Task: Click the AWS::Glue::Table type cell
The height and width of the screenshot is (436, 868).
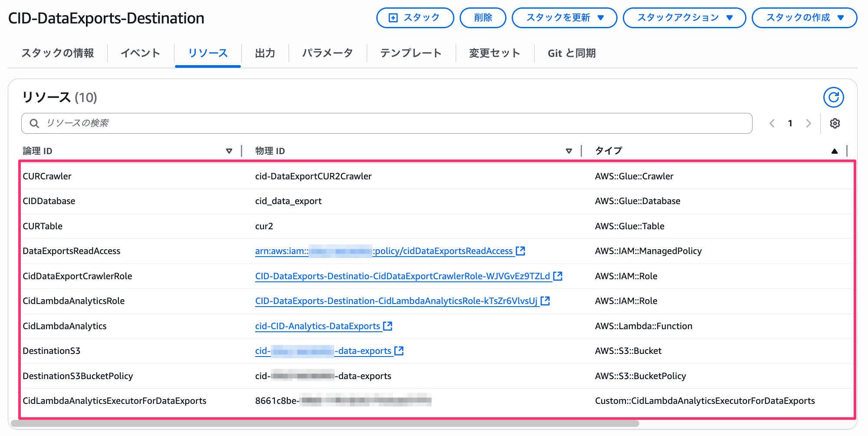Action: [x=630, y=226]
